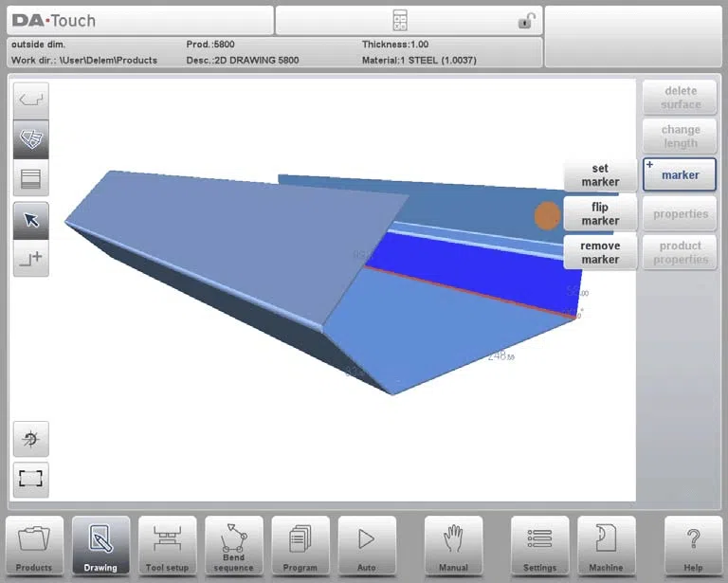The image size is (728, 583).
Task: Open the Help button
Action: pos(693,546)
